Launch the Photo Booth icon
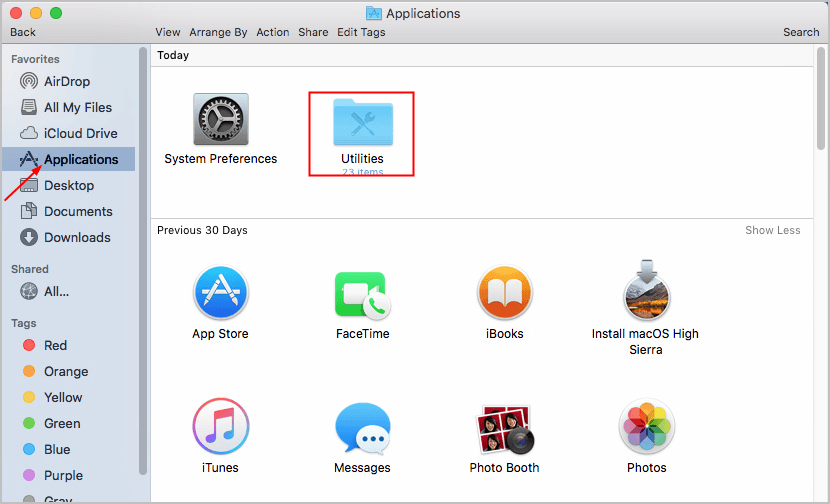The image size is (830, 504). coord(505,429)
